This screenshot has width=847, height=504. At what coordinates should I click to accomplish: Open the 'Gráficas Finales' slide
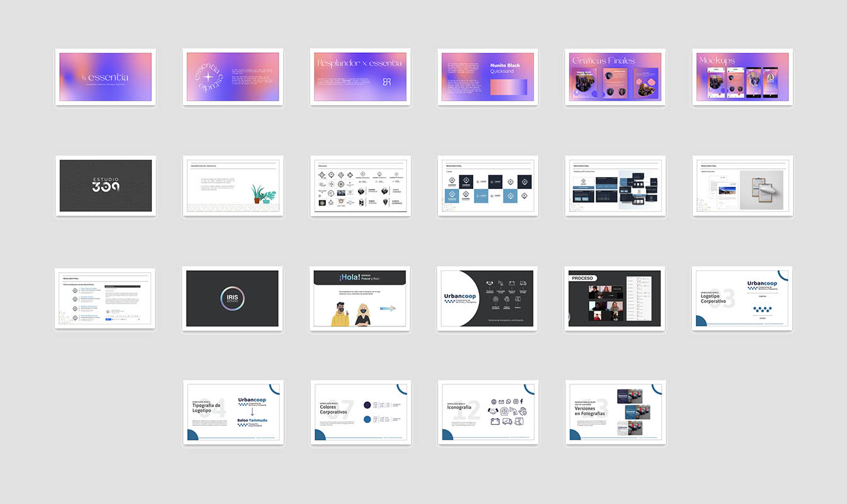pyautogui.click(x=614, y=77)
